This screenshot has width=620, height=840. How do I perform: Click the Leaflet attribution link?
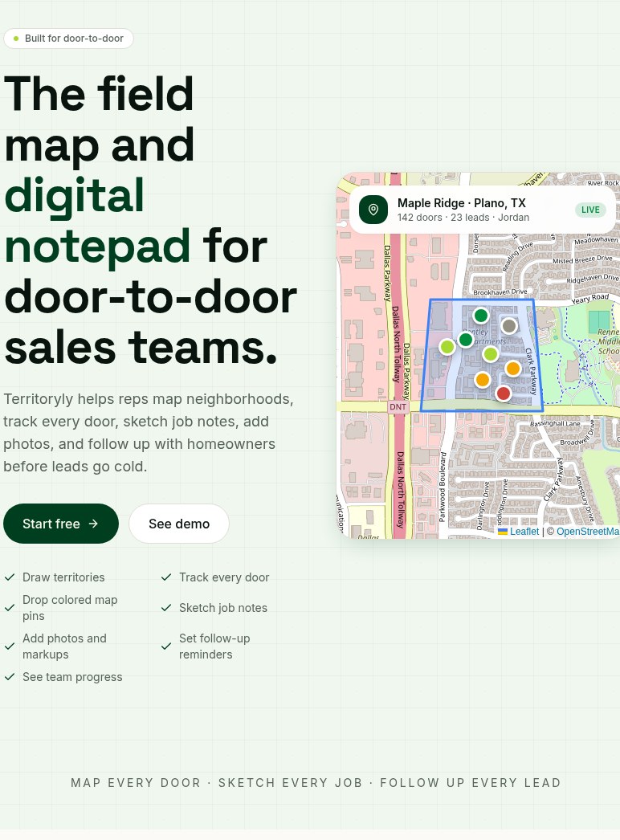click(524, 532)
